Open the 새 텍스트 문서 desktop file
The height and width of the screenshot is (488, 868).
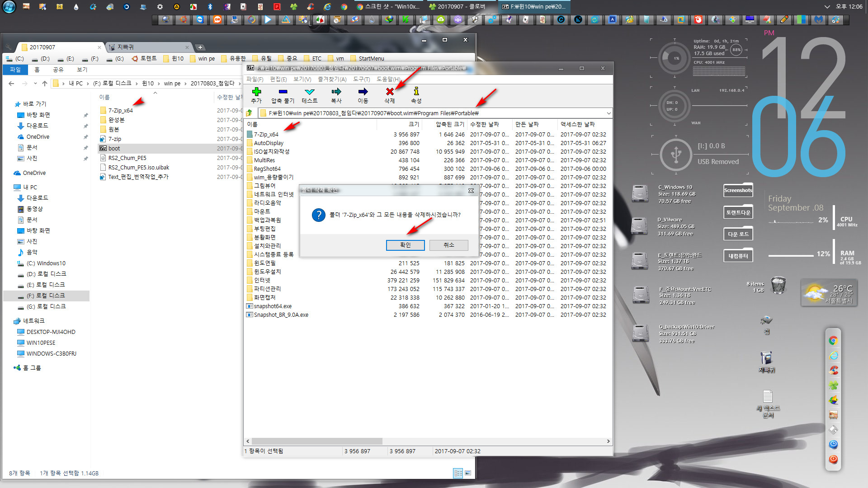click(768, 404)
